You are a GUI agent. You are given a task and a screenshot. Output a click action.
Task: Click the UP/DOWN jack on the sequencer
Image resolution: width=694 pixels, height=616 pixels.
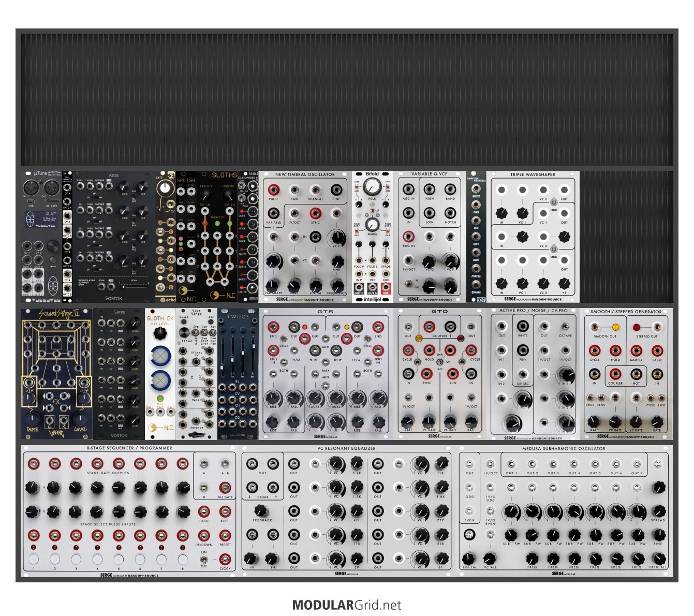point(204,535)
